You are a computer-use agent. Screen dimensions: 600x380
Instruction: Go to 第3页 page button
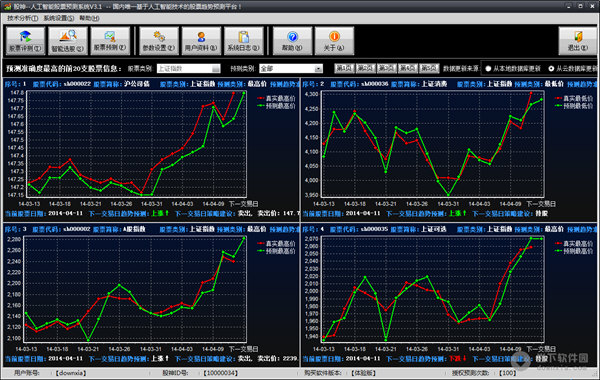point(386,68)
